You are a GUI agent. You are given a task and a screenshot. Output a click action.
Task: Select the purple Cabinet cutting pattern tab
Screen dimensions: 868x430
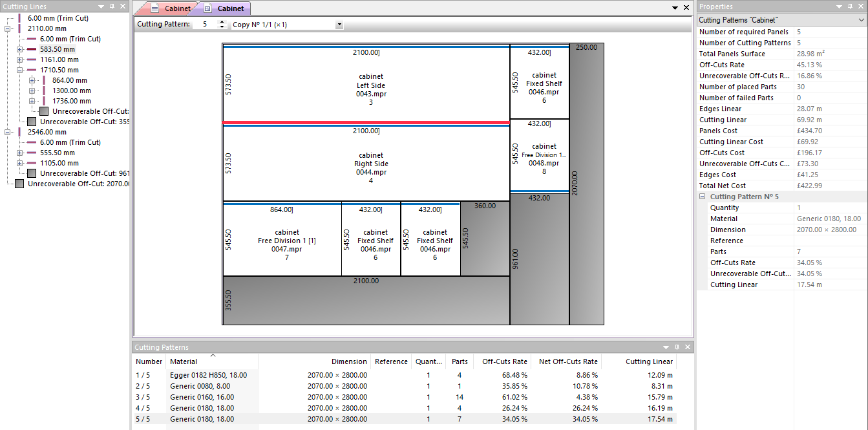click(x=225, y=8)
